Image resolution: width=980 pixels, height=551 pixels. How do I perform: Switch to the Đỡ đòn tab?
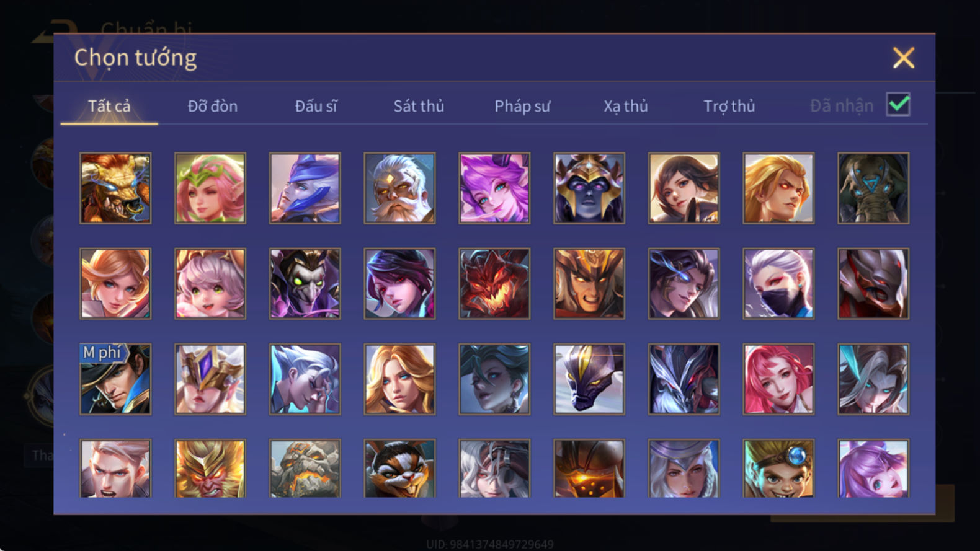tap(213, 106)
